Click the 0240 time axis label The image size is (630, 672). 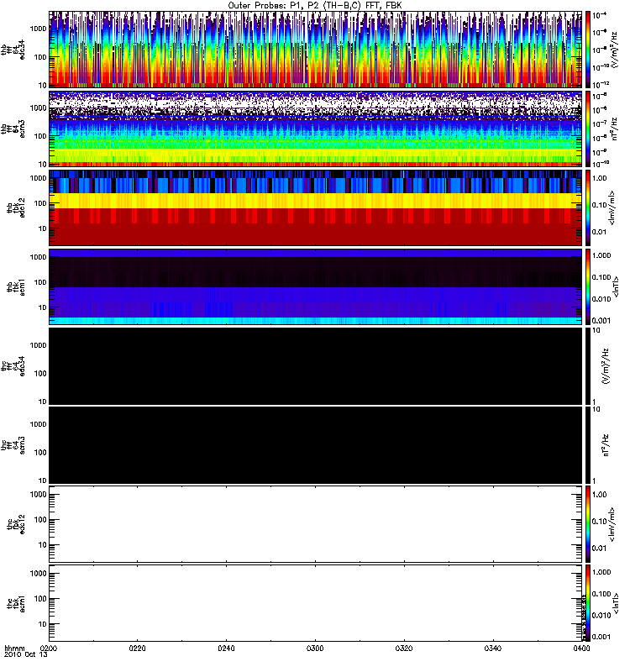[226, 648]
